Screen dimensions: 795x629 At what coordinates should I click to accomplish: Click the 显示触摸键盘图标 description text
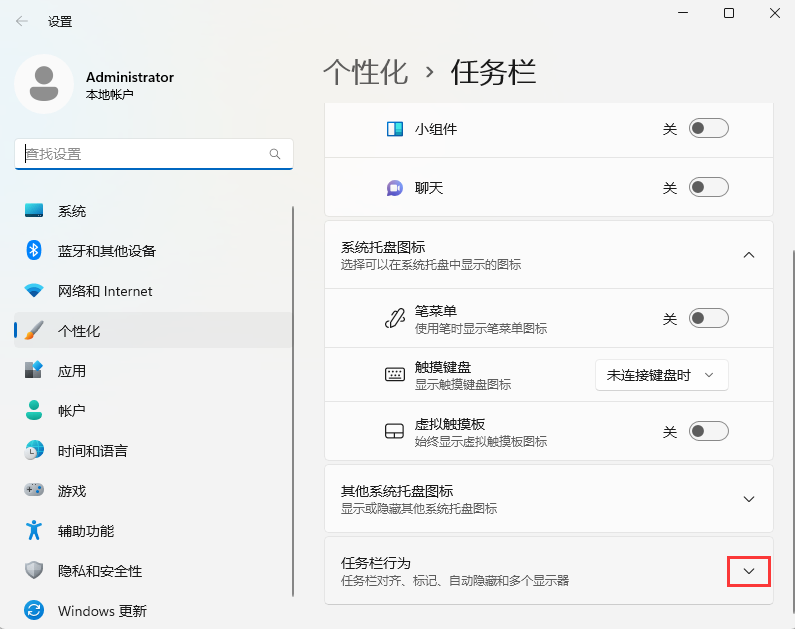pyautogui.click(x=462, y=385)
